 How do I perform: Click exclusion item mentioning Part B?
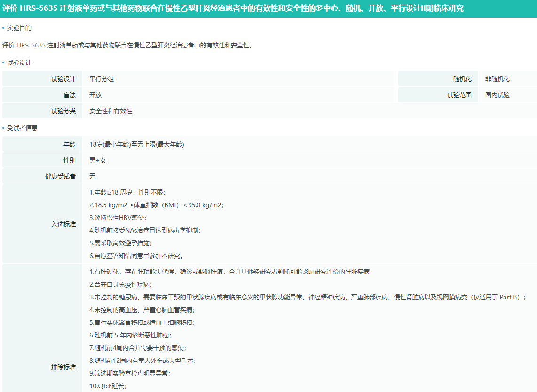(308, 298)
